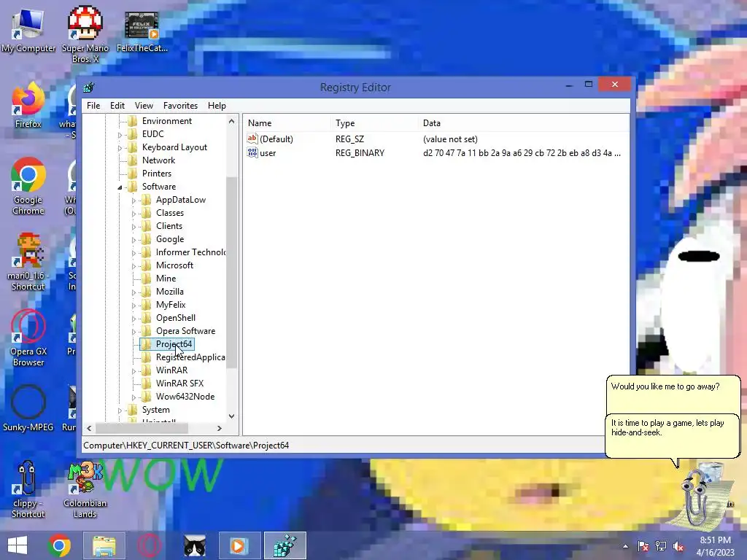The width and height of the screenshot is (747, 560).
Task: Open the My Computer desktop icon
Action: tap(28, 31)
